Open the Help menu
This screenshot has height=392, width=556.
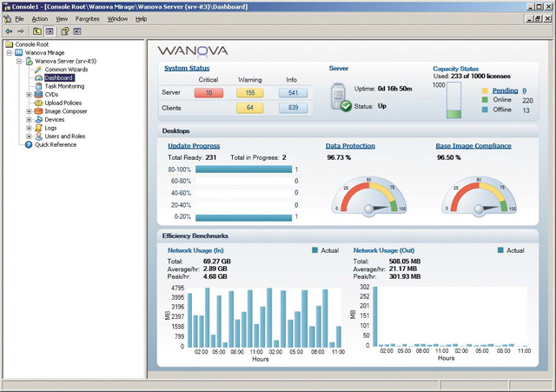click(x=141, y=19)
